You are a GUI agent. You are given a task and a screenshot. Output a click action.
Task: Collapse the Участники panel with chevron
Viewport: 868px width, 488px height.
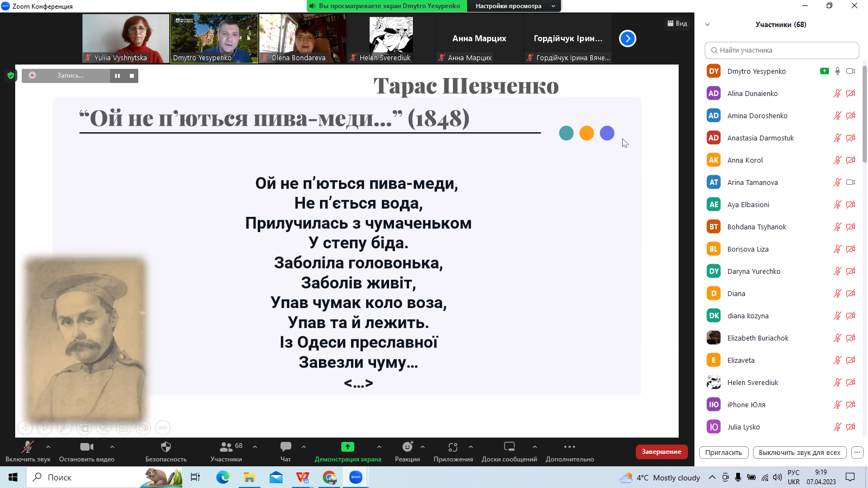[707, 24]
